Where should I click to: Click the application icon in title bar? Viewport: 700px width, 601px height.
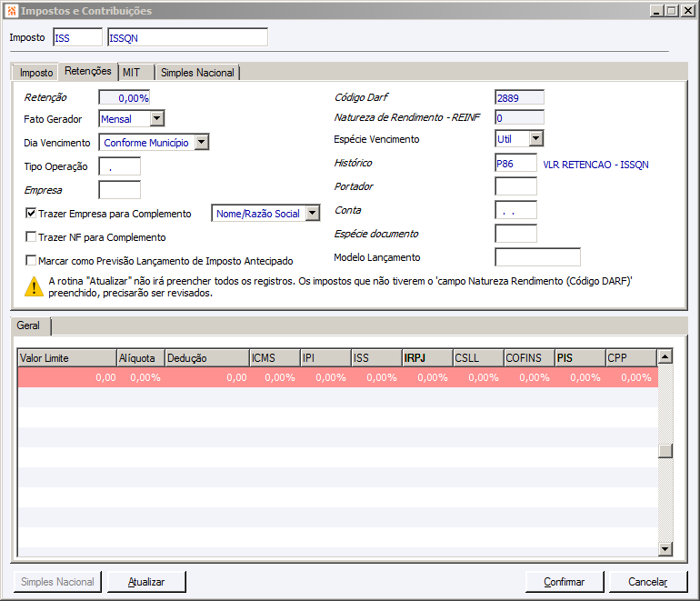point(11,11)
